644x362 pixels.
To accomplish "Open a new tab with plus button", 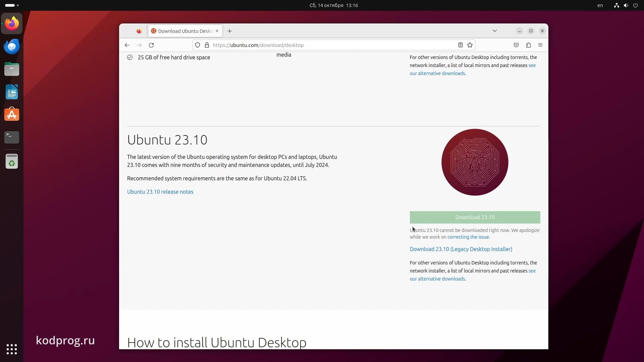I will (230, 31).
